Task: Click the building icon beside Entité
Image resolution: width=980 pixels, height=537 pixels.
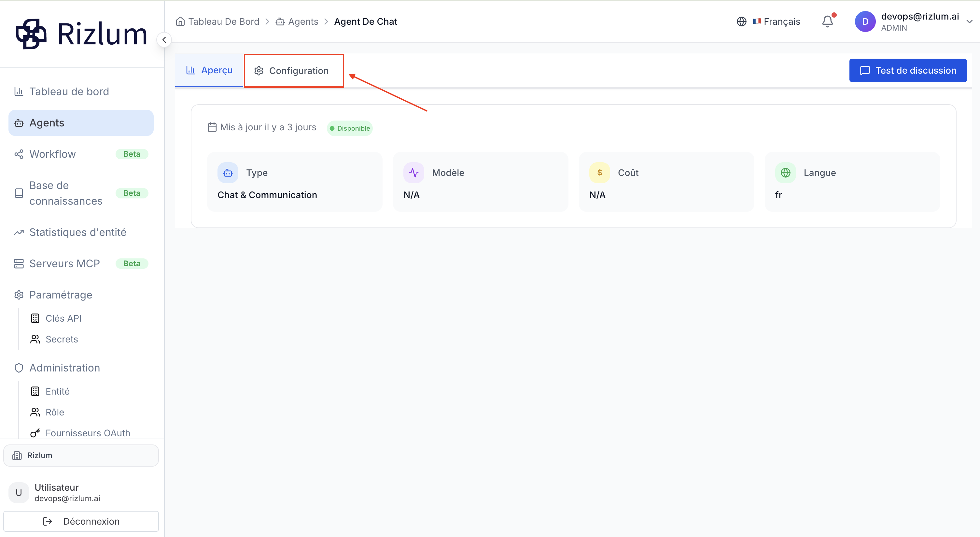Action: click(35, 392)
